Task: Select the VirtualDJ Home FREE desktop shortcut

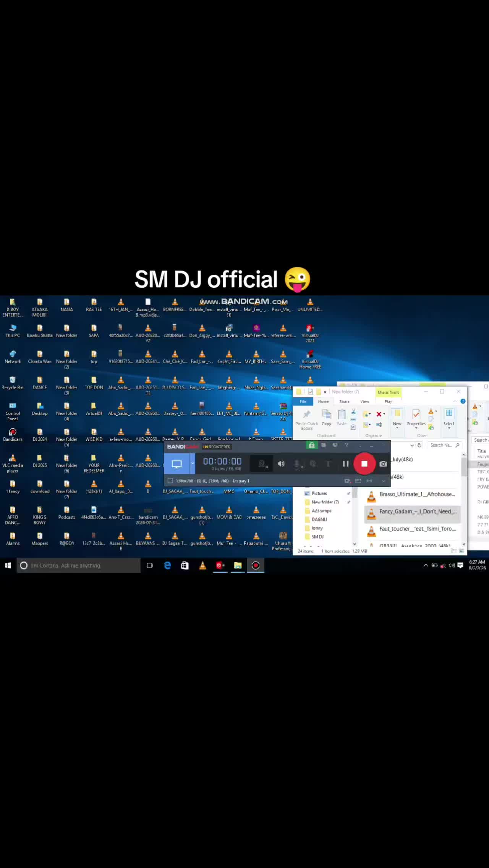Action: (x=310, y=359)
